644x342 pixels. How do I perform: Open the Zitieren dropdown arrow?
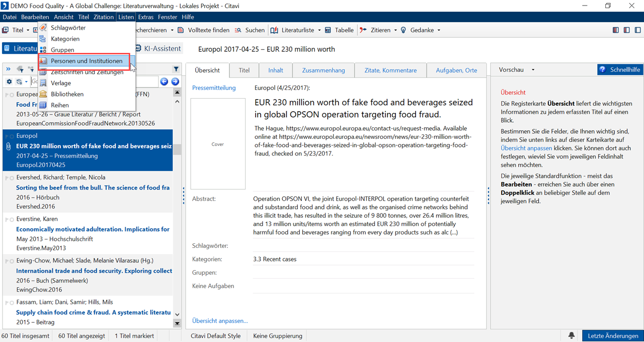coord(395,30)
